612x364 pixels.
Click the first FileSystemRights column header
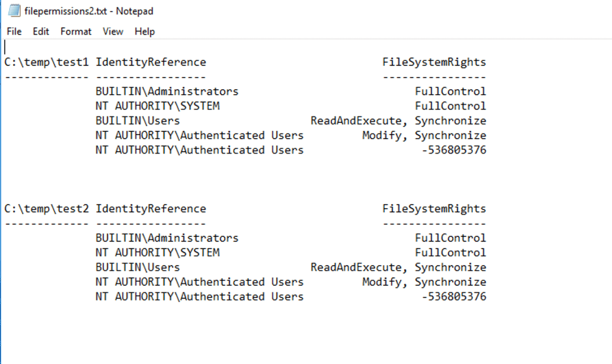(434, 62)
